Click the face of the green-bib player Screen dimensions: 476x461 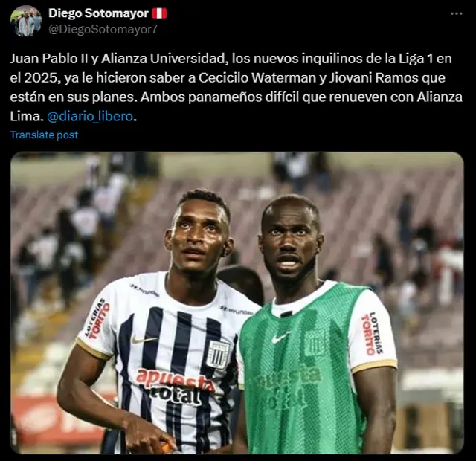tap(289, 241)
